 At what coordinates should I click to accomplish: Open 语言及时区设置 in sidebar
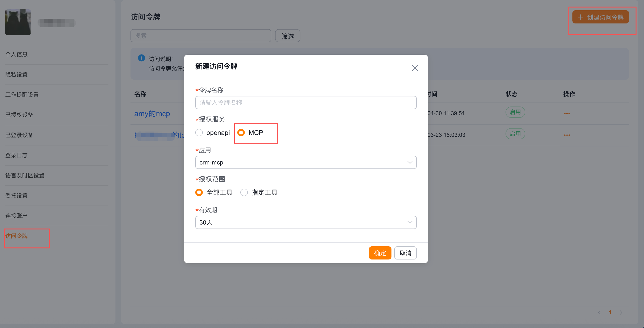[x=25, y=175]
